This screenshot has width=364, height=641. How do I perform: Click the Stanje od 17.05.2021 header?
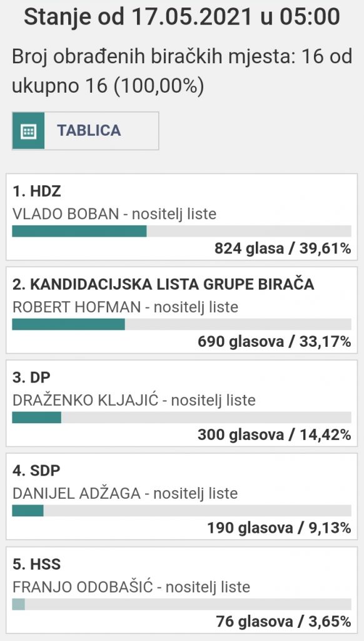pos(182,17)
